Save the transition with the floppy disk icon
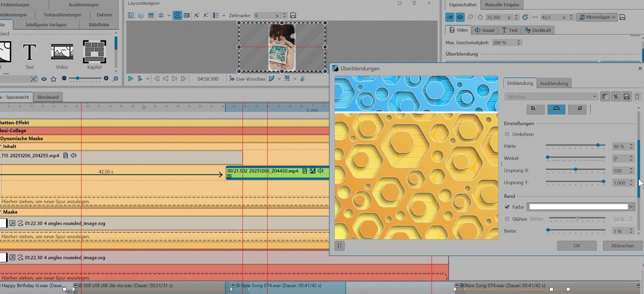 point(626,96)
